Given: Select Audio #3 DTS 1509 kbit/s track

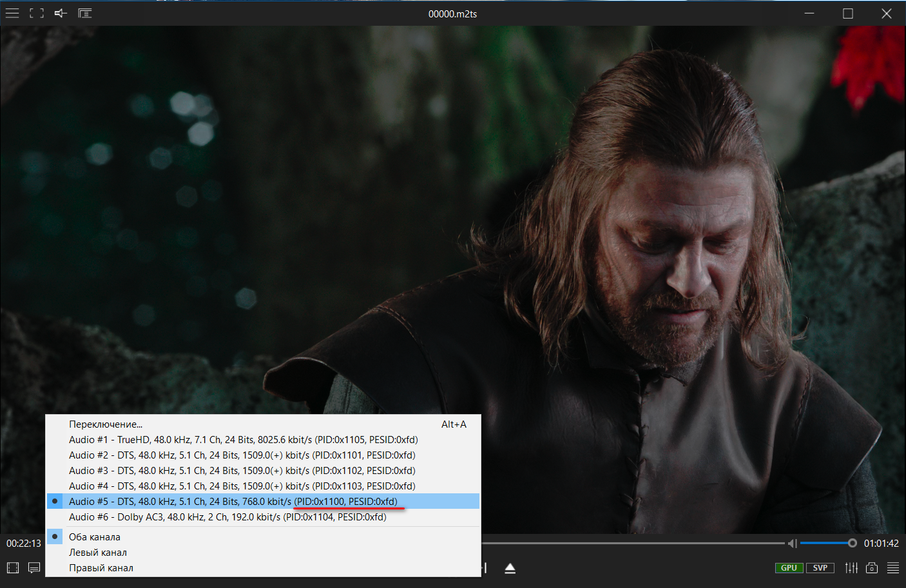Looking at the screenshot, I should (242, 471).
